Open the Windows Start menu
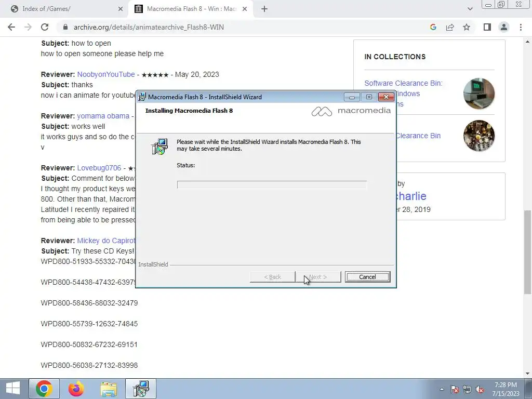The image size is (532, 399). point(13,389)
